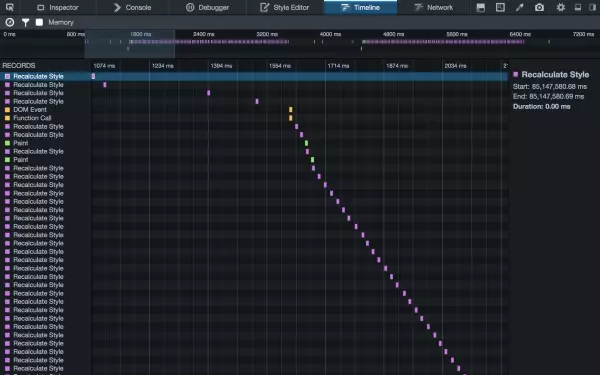The height and width of the screenshot is (375, 600).
Task: Activate the element picker icon
Action: (10, 7)
